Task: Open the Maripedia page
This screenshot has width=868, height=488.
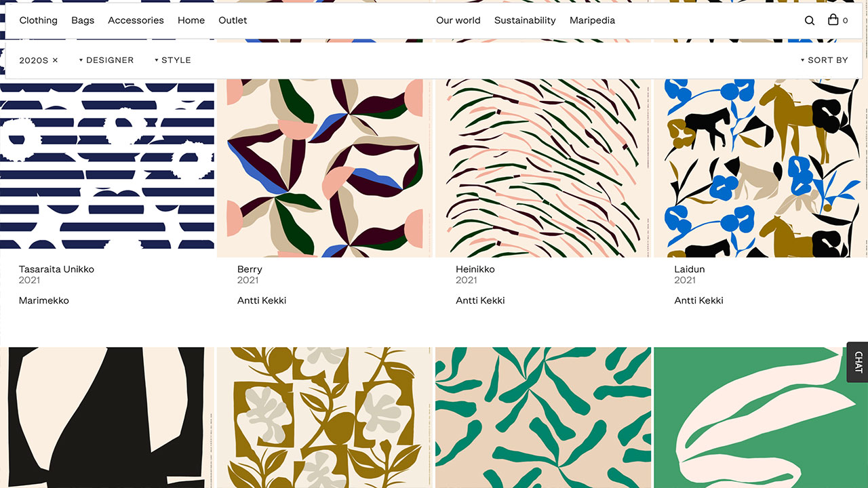Action: [592, 20]
